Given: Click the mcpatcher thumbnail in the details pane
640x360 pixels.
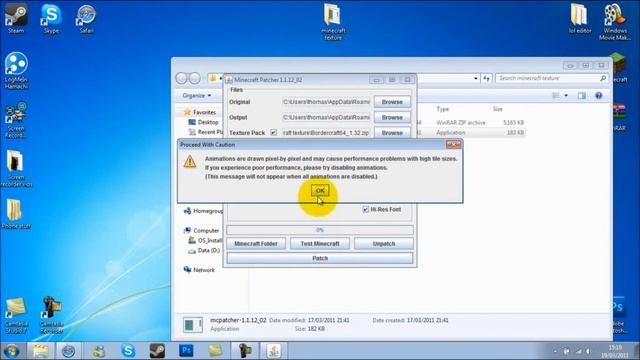Looking at the screenshot, I should tap(193, 325).
